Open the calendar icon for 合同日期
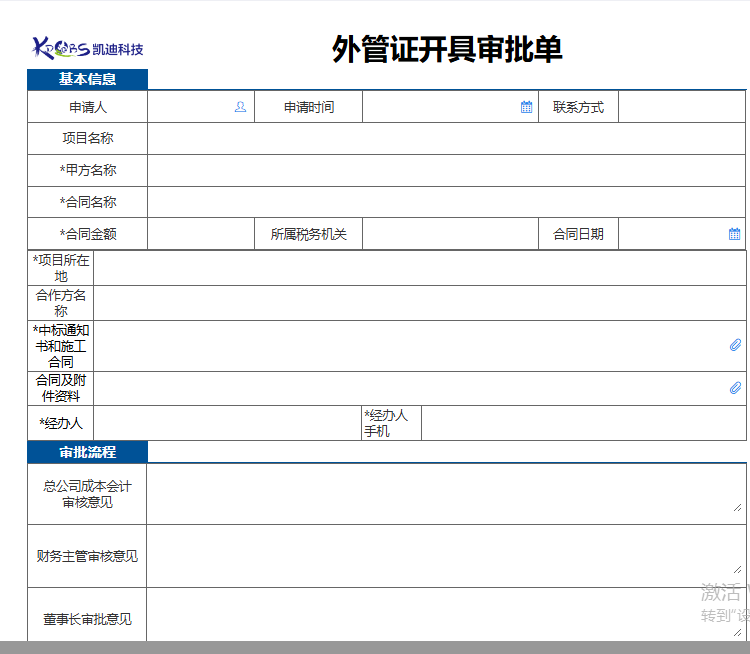750x654 pixels. (x=734, y=234)
